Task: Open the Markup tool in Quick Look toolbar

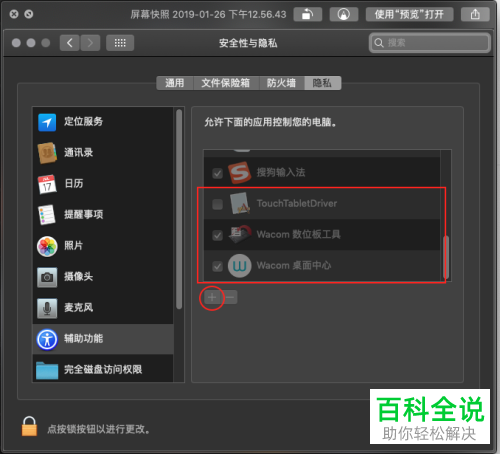Action: point(344,14)
